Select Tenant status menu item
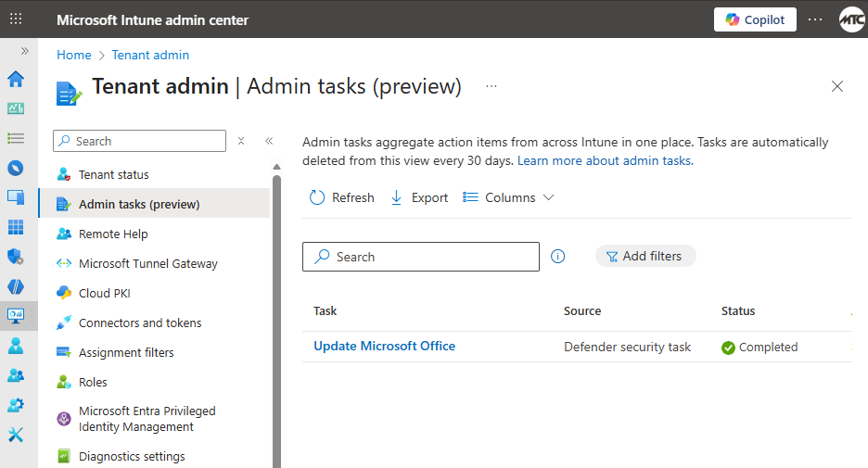This screenshot has height=468, width=868. [x=113, y=174]
